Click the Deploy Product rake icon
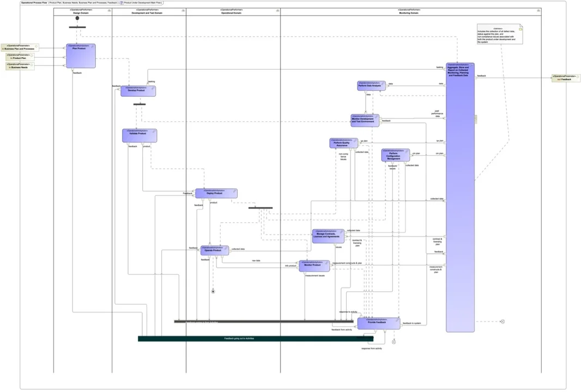581x392 pixels. coord(235,191)
